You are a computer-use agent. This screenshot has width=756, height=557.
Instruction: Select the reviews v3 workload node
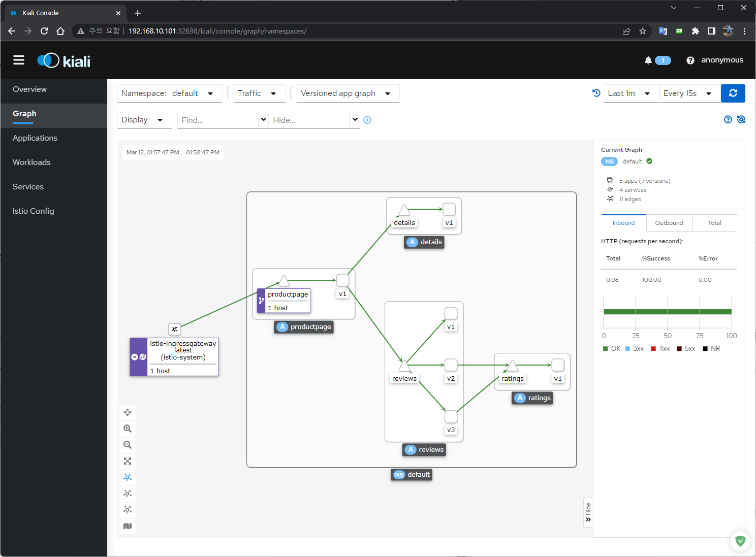pyautogui.click(x=451, y=417)
